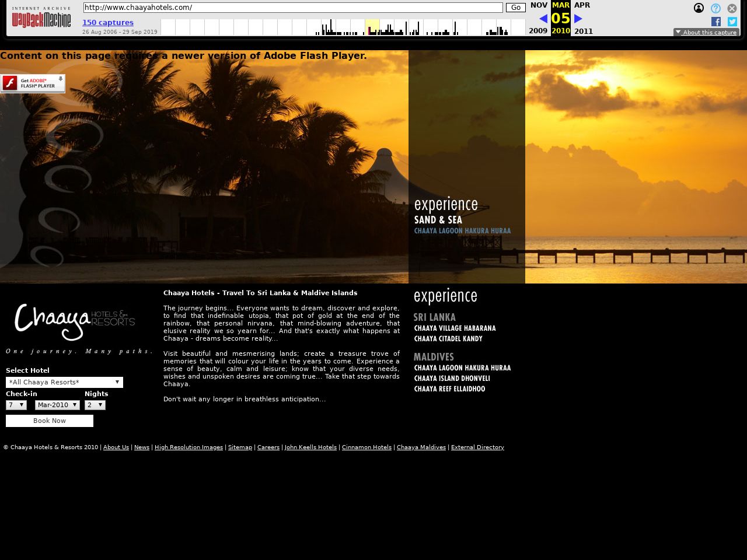Go to previous capture with left arrow
The height and width of the screenshot is (560, 747).
[x=543, y=19]
